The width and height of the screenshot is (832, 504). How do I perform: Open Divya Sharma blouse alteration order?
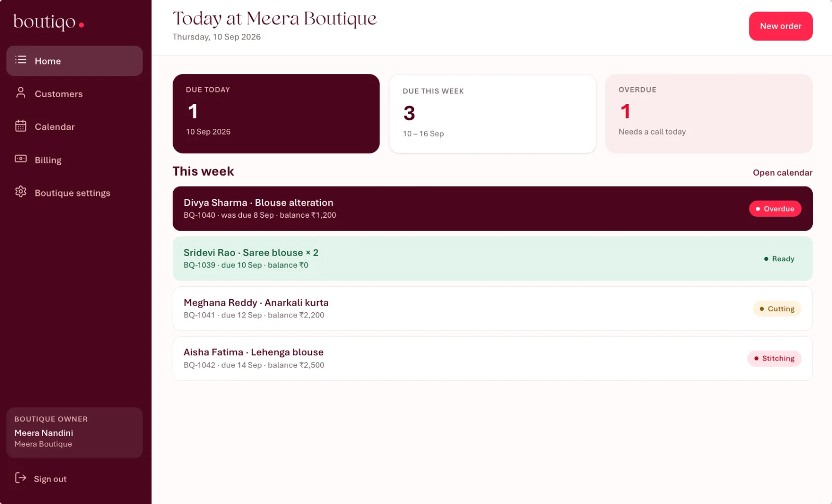492,208
